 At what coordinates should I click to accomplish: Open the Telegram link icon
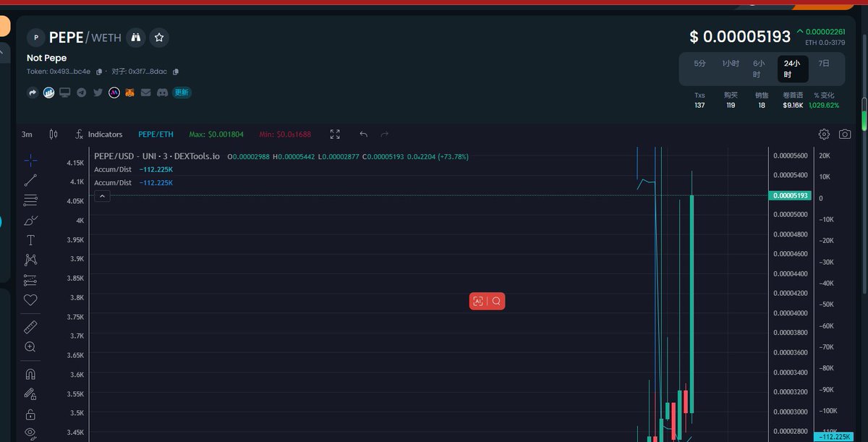[81, 93]
